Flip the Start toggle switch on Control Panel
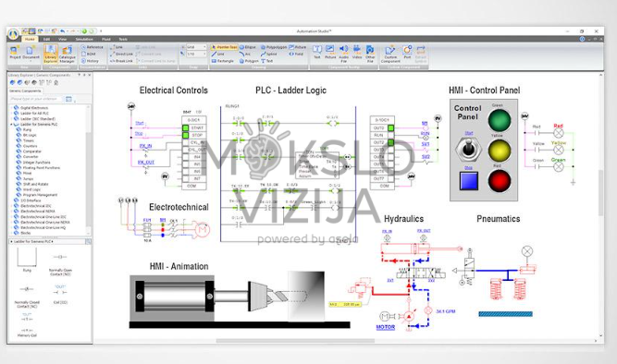This screenshot has width=617, height=364. (468, 149)
